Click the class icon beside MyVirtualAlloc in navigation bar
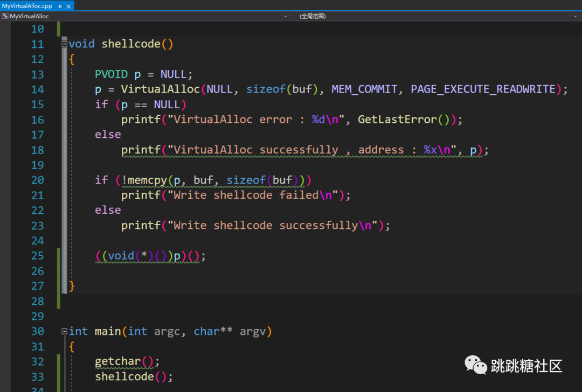The image size is (582, 392). (5, 16)
